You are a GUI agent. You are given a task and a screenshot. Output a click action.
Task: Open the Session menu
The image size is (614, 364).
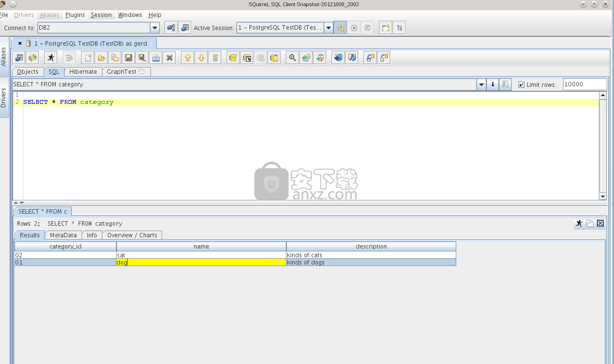click(x=101, y=15)
